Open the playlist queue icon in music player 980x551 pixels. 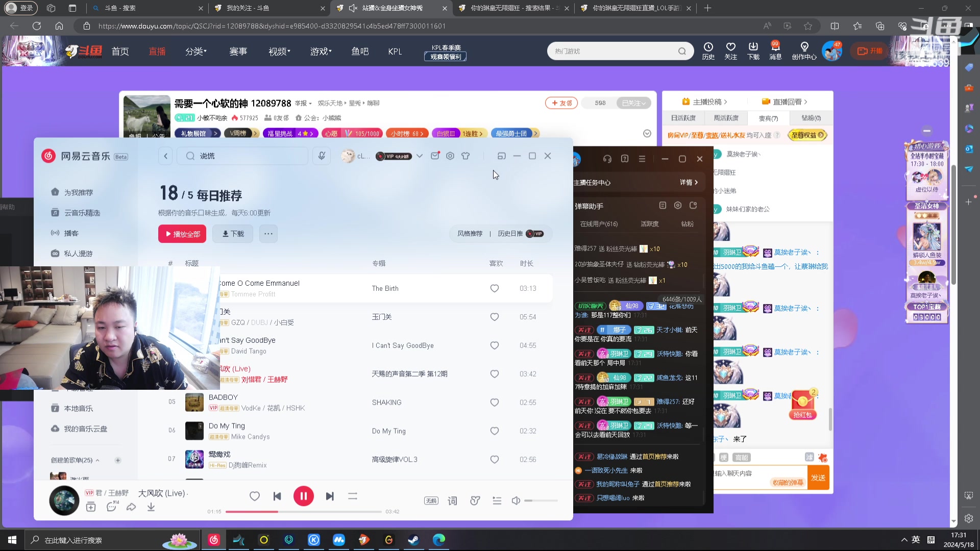coord(497,500)
